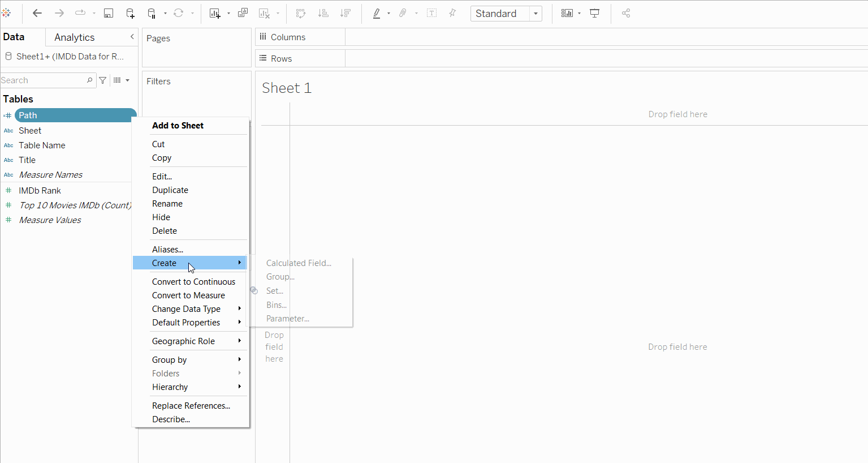The height and width of the screenshot is (463, 868).
Task: Click the Save workbook icon
Action: coord(109,13)
